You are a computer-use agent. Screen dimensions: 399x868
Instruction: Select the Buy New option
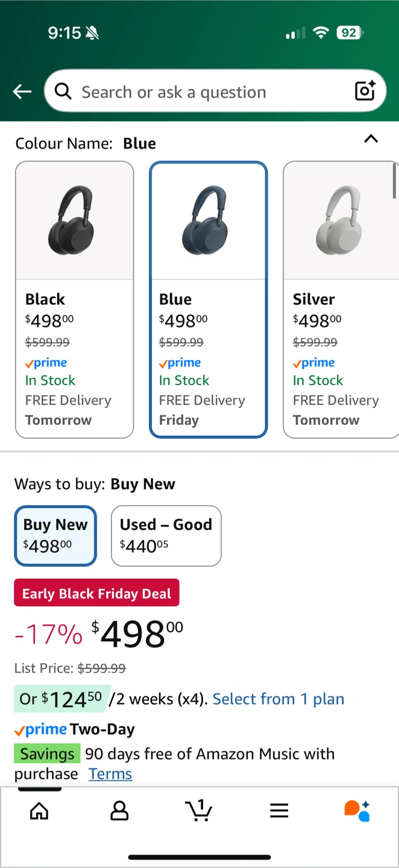55,535
